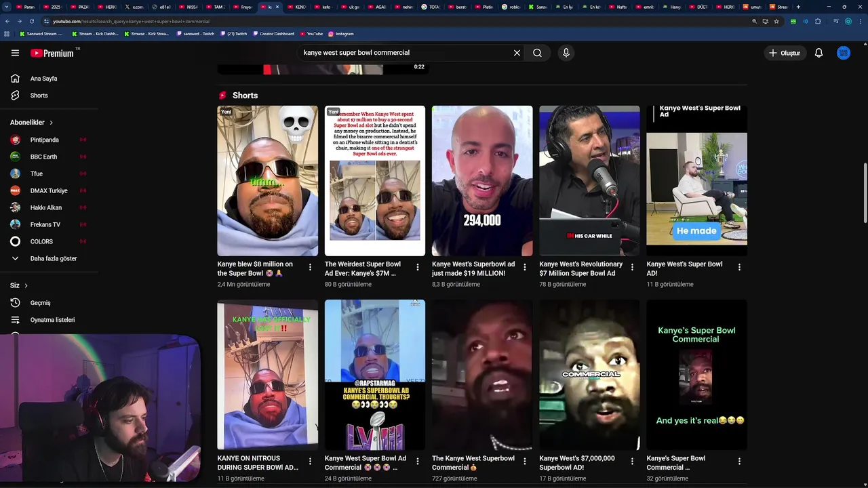
Task: Open the 'Creator Dashboard' bookmark
Action: [x=273, y=33]
